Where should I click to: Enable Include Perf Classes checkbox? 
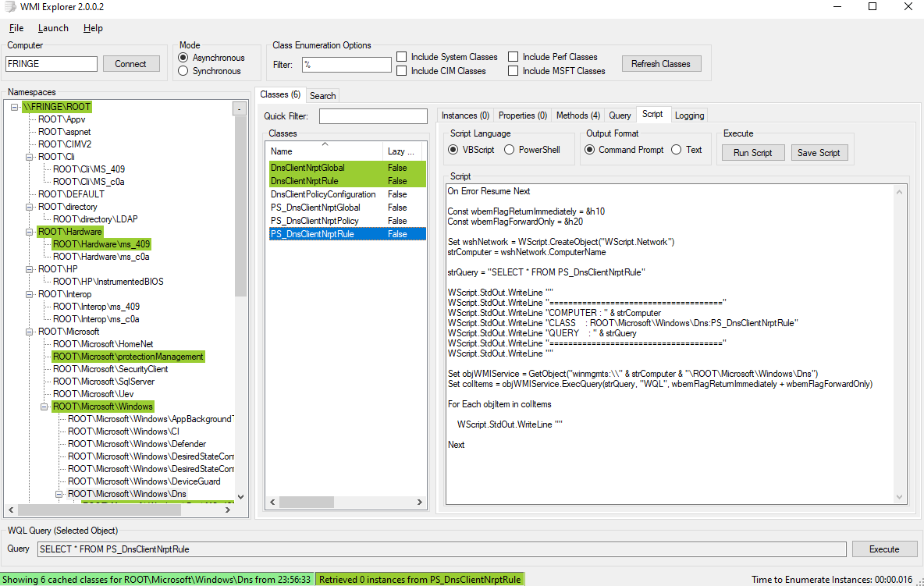click(x=514, y=57)
